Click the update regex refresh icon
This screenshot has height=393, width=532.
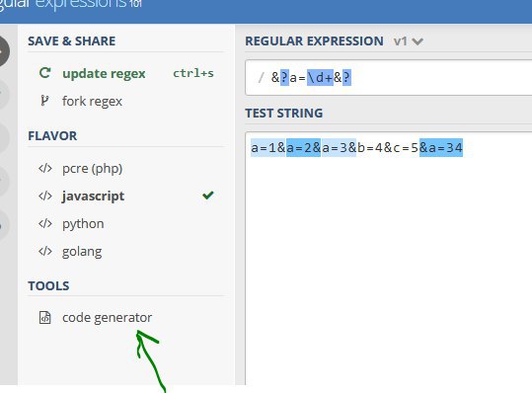pos(44,73)
